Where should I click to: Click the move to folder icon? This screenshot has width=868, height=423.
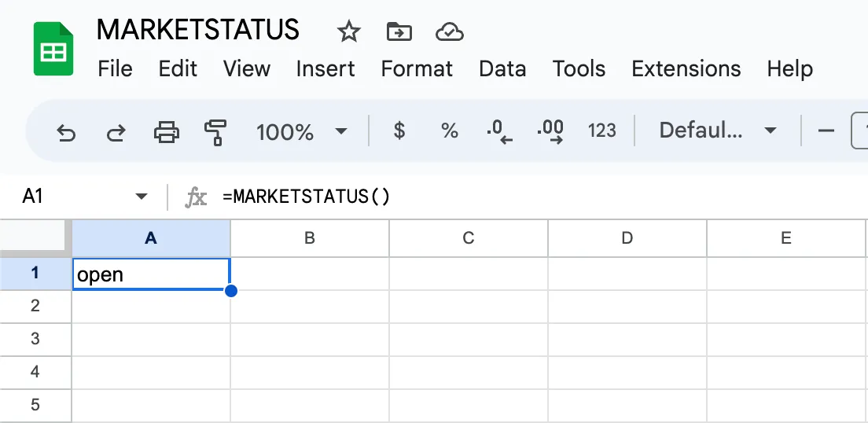tap(399, 32)
